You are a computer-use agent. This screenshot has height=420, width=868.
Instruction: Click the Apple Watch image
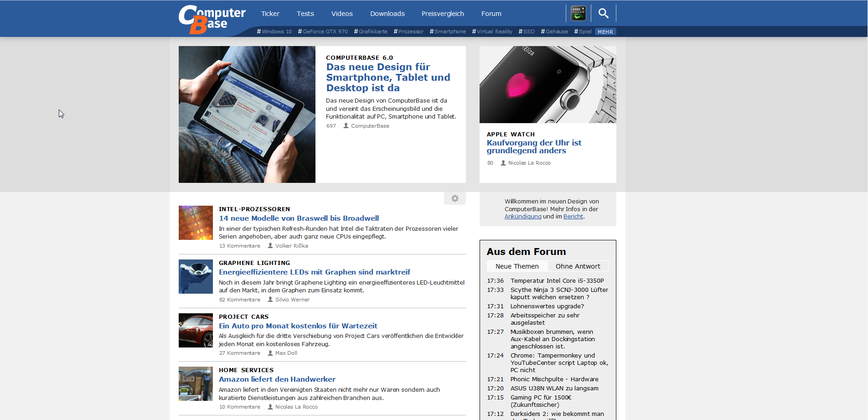548,84
